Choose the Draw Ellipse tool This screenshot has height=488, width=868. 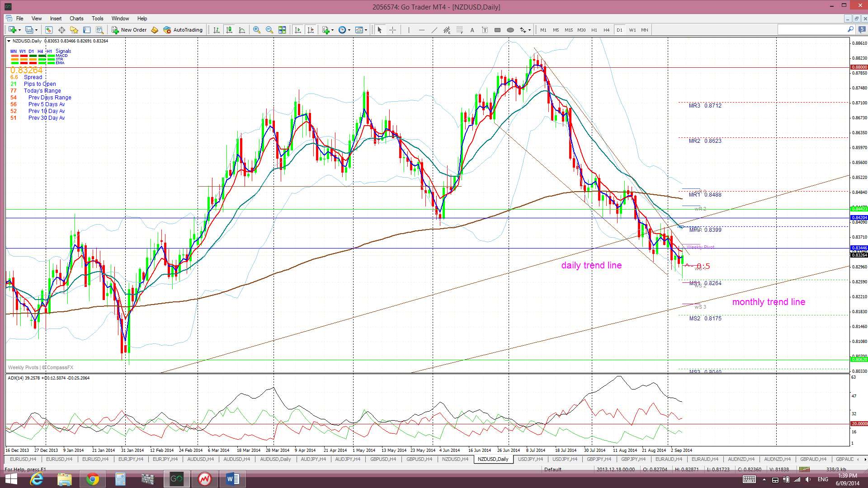pyautogui.click(x=510, y=30)
